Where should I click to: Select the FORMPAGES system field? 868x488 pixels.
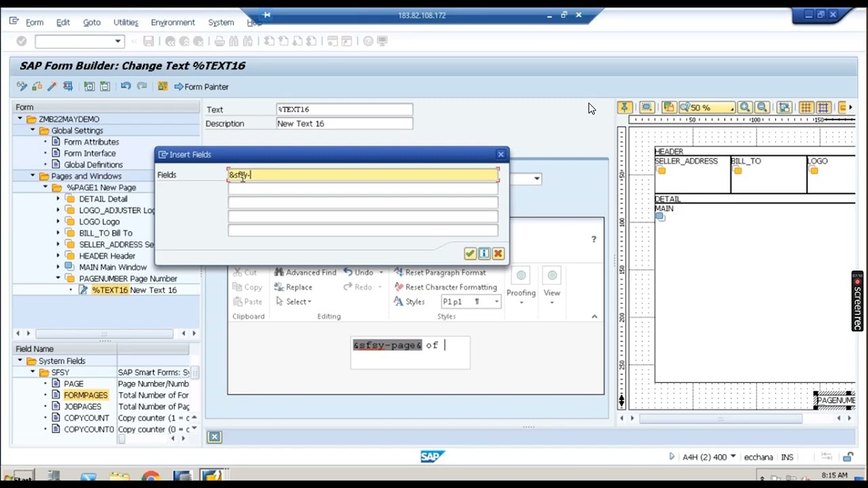(x=85, y=395)
